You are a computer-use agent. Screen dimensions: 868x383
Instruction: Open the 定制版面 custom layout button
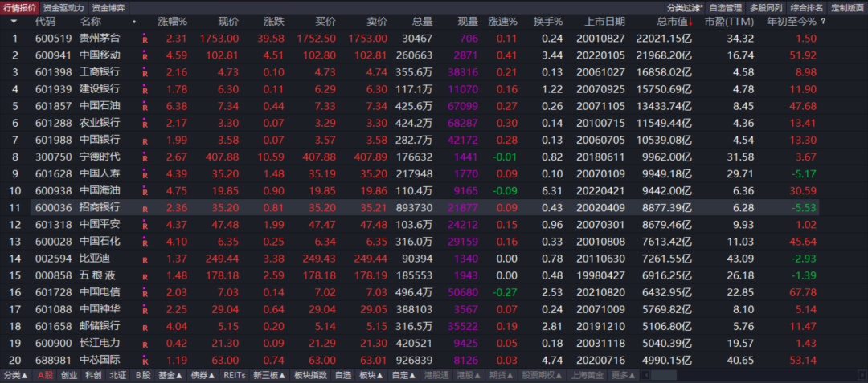click(846, 7)
